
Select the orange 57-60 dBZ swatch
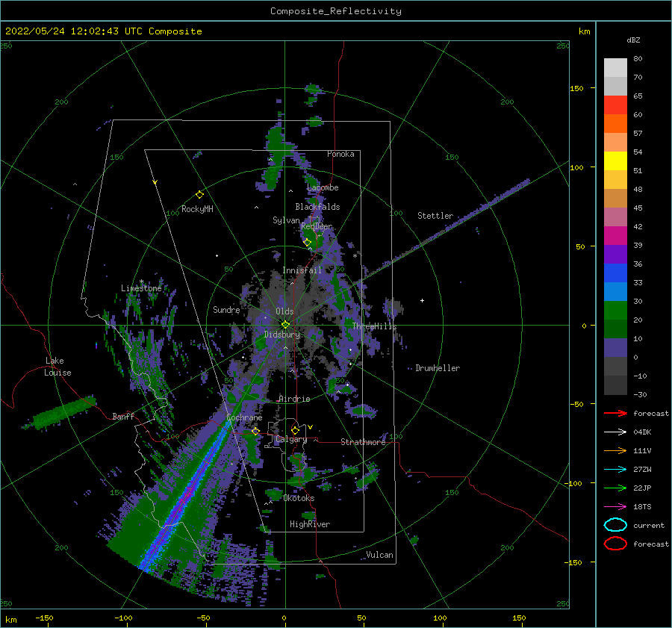point(615,124)
